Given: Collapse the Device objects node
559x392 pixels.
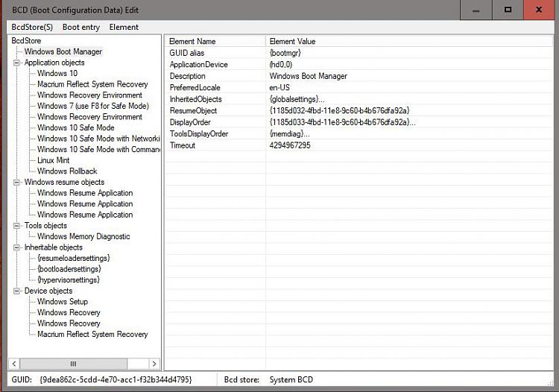Looking at the screenshot, I should click(x=16, y=291).
